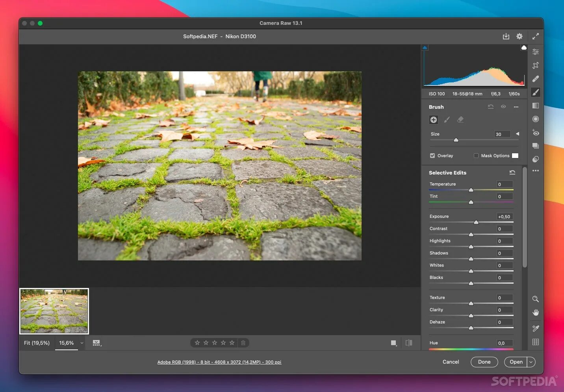Screen dimensions: 564x392
Task: Select the Softpedia.NEF filmstrip thumbnail
Action: click(54, 311)
